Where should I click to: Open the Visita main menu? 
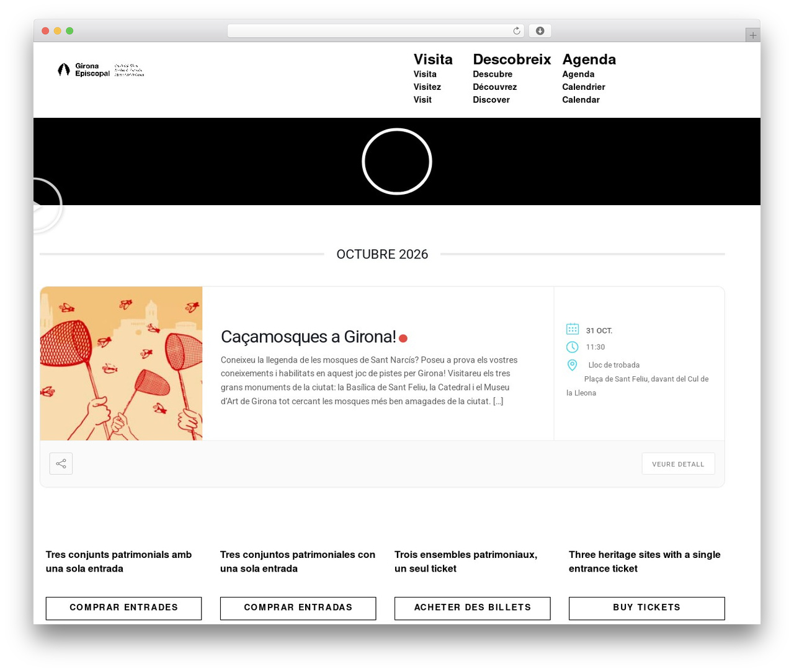[433, 60]
